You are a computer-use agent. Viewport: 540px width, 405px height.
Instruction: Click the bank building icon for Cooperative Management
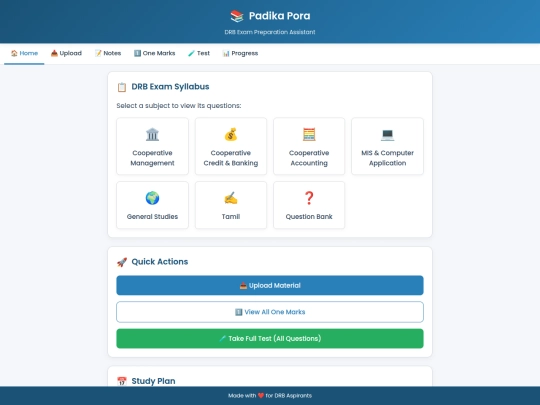(152, 135)
